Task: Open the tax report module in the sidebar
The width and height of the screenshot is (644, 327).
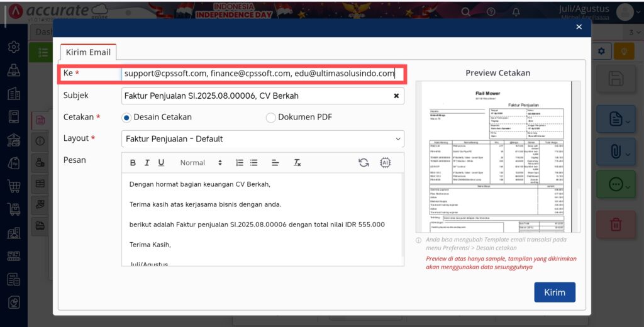Action: tap(14, 279)
